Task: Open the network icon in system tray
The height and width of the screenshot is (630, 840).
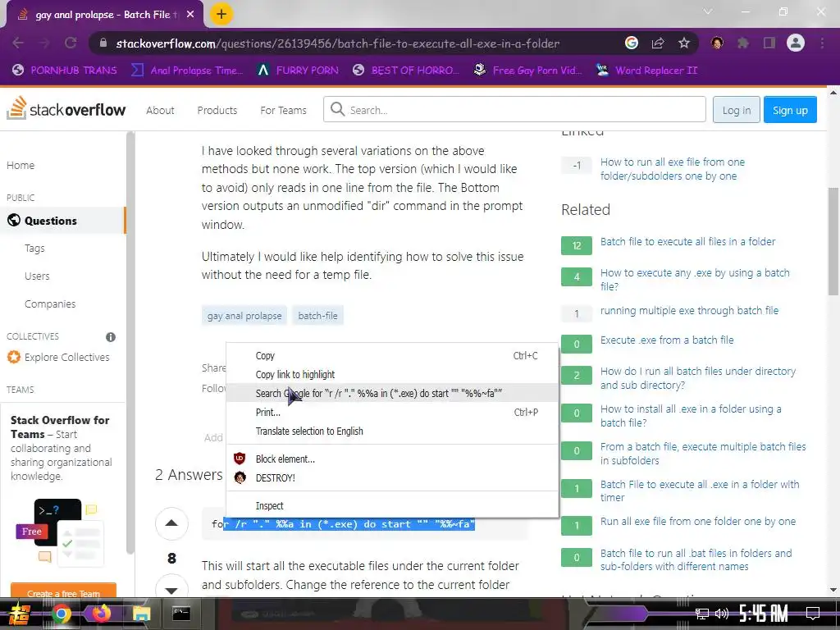Action: coord(701,614)
